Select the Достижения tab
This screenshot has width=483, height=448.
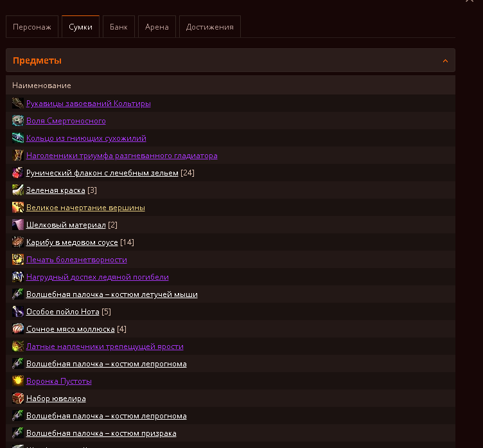[210, 27]
